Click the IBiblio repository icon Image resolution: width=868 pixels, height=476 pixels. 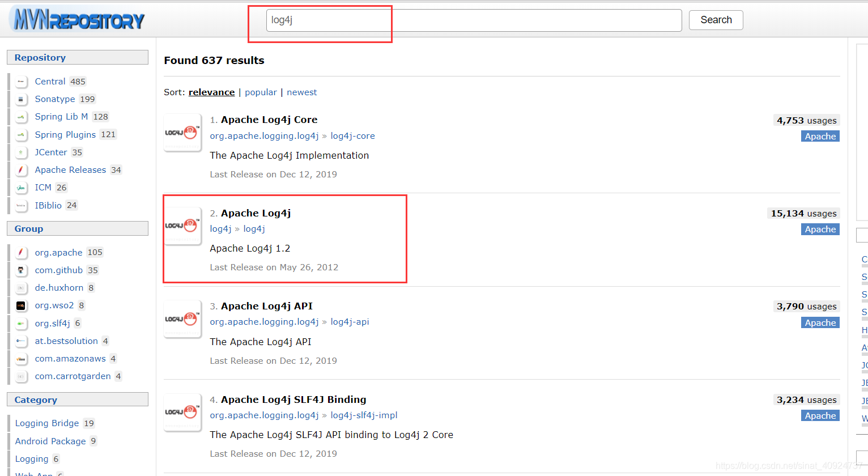[21, 206]
